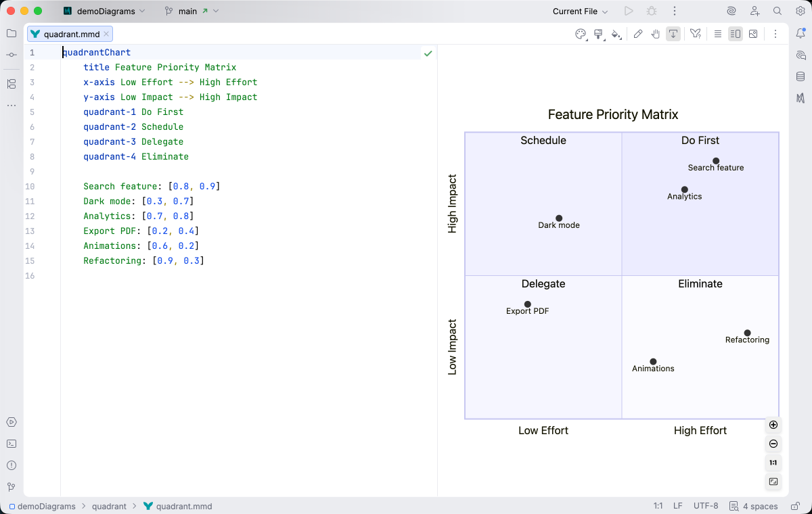Open the Mermaid help icon
Viewport: 812px width, 514px height.
point(696,34)
